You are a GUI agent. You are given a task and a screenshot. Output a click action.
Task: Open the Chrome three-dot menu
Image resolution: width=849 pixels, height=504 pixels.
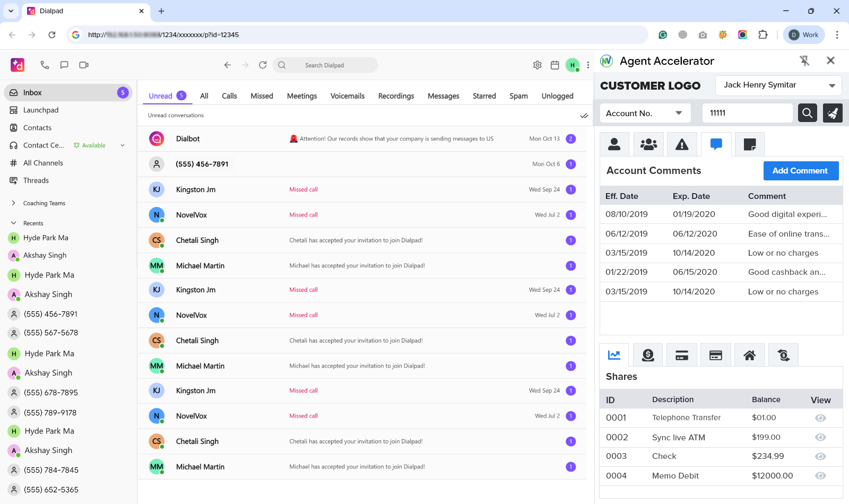pyautogui.click(x=837, y=35)
